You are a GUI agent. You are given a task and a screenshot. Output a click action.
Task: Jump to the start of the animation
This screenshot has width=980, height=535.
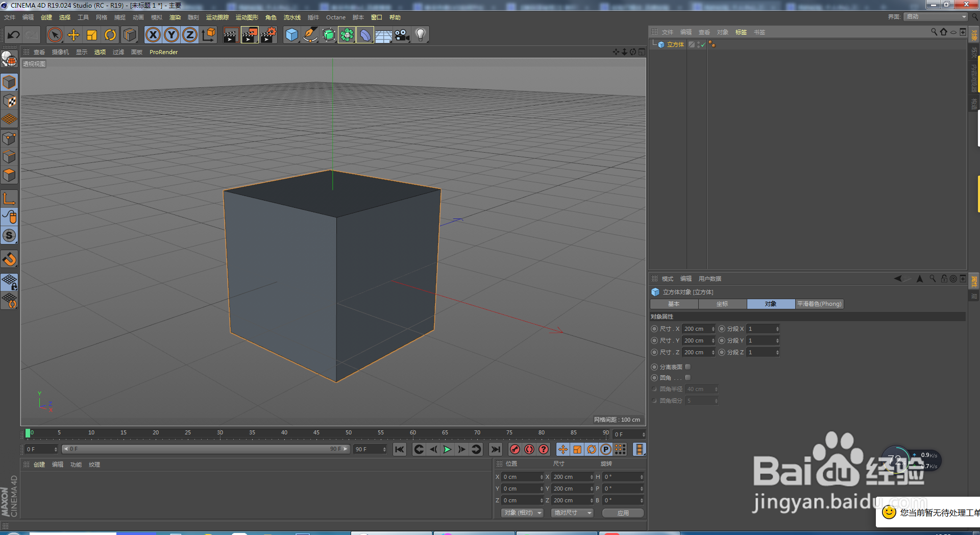pyautogui.click(x=400, y=449)
